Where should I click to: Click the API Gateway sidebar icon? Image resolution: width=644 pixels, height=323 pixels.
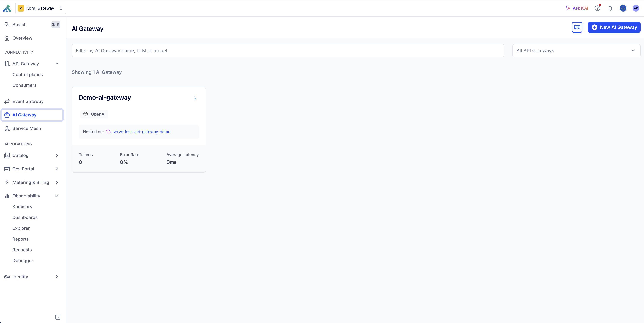(x=7, y=64)
